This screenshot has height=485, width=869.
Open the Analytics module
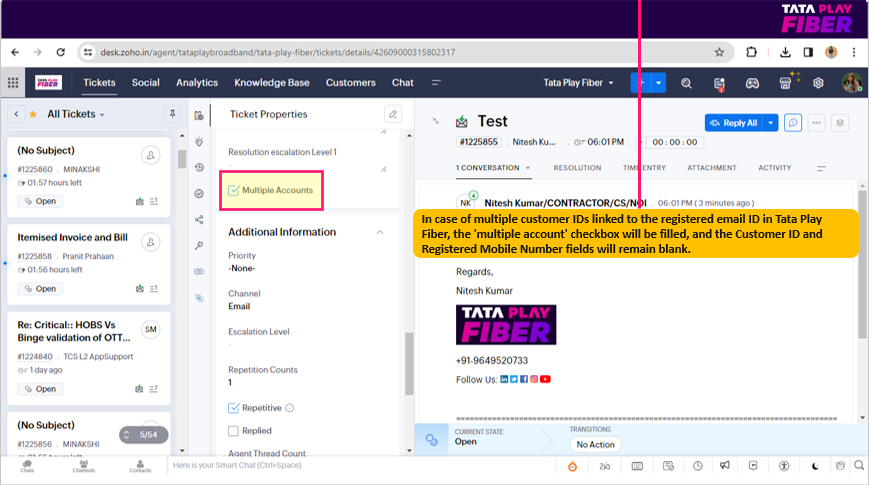197,83
